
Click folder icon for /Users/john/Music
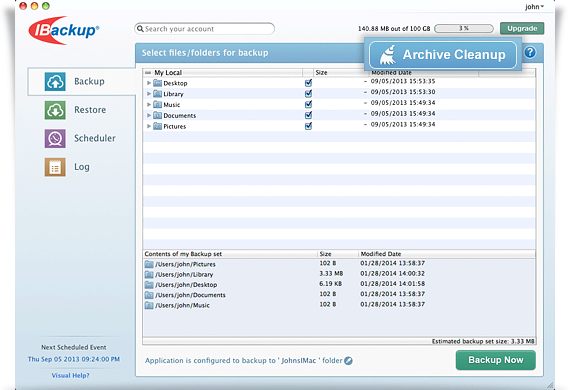click(149, 305)
